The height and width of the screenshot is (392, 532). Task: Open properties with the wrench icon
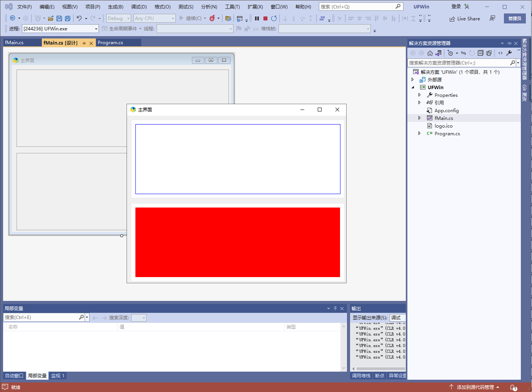click(x=509, y=53)
